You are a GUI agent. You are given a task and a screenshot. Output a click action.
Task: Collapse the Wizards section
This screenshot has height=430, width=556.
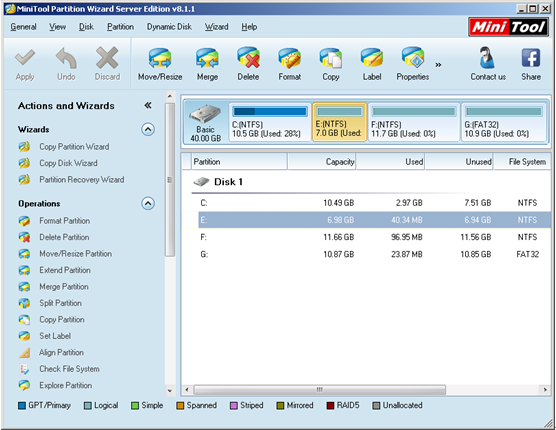click(x=148, y=129)
